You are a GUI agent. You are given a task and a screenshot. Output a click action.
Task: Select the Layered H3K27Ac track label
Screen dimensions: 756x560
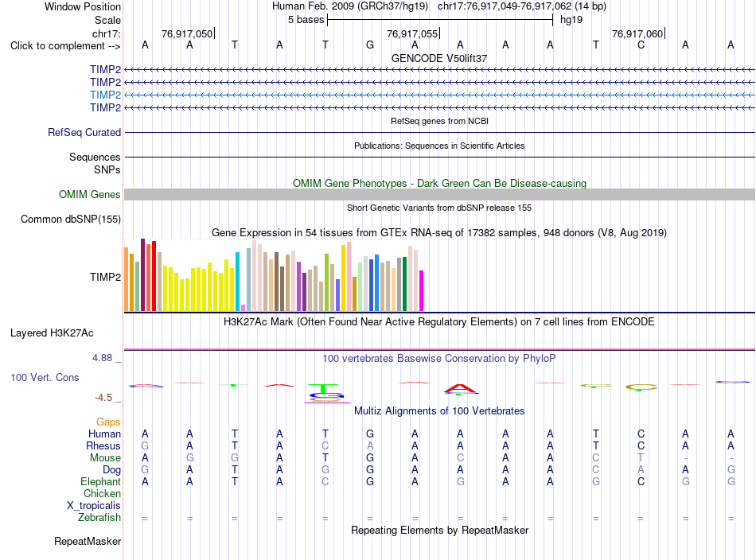coord(52,333)
